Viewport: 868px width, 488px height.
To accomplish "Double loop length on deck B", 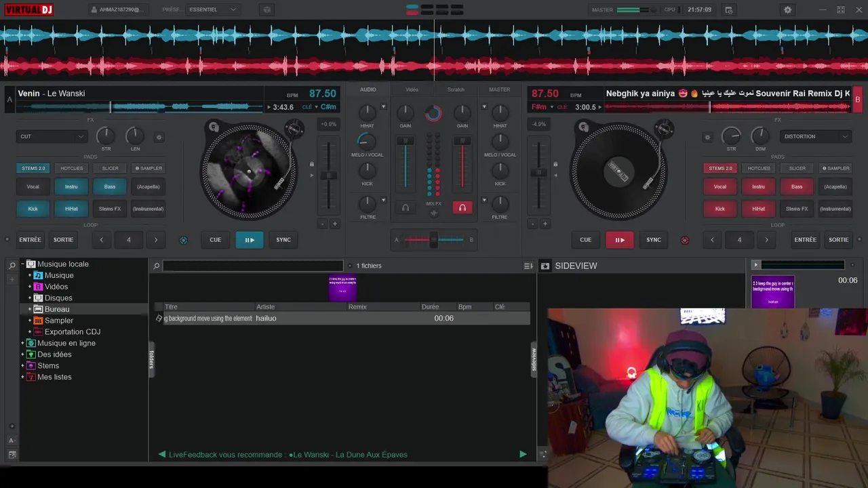I will tap(767, 239).
